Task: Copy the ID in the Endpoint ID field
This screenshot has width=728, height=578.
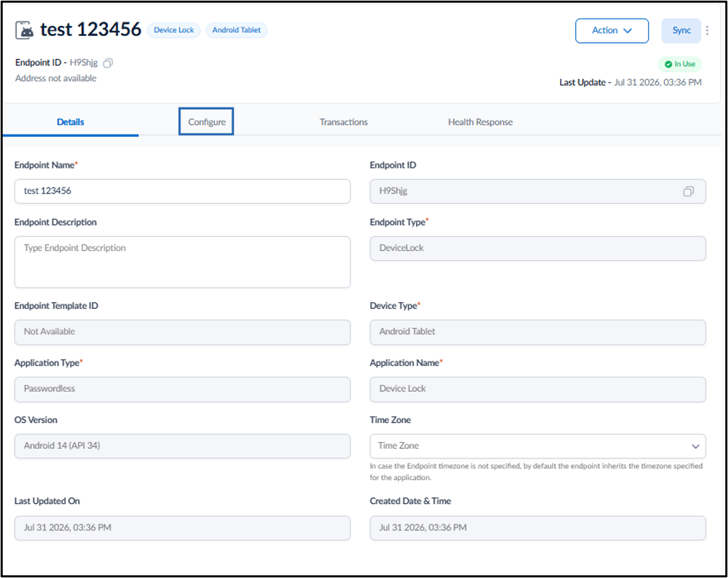Action: point(688,191)
